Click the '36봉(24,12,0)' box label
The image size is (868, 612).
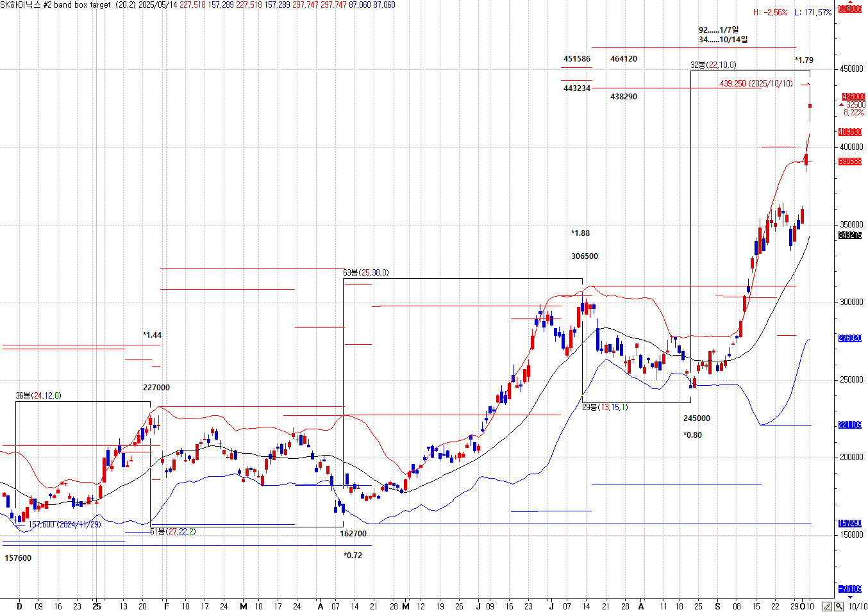tap(38, 395)
